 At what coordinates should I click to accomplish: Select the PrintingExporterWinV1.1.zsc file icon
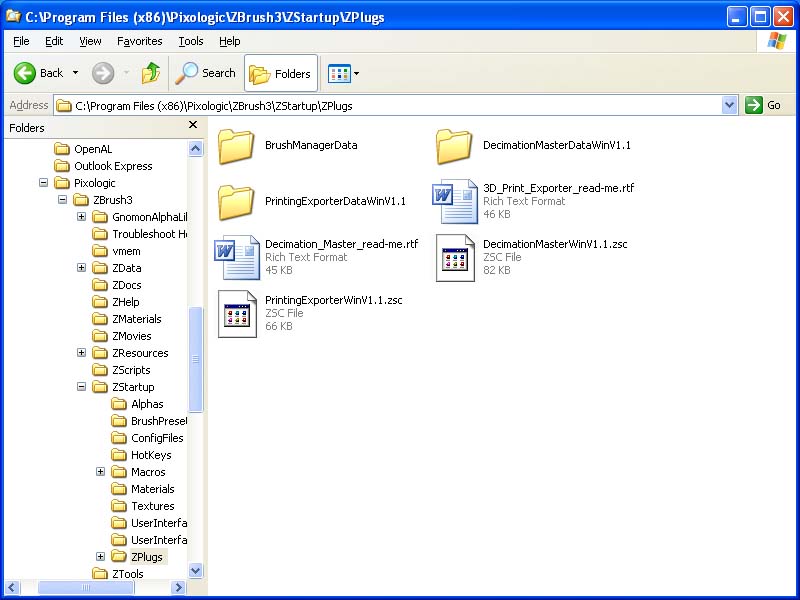click(x=237, y=314)
